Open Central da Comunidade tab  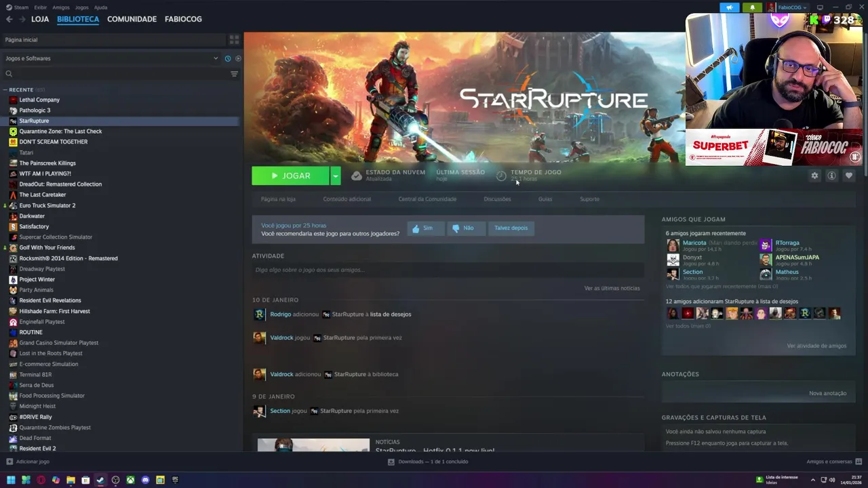(x=427, y=199)
